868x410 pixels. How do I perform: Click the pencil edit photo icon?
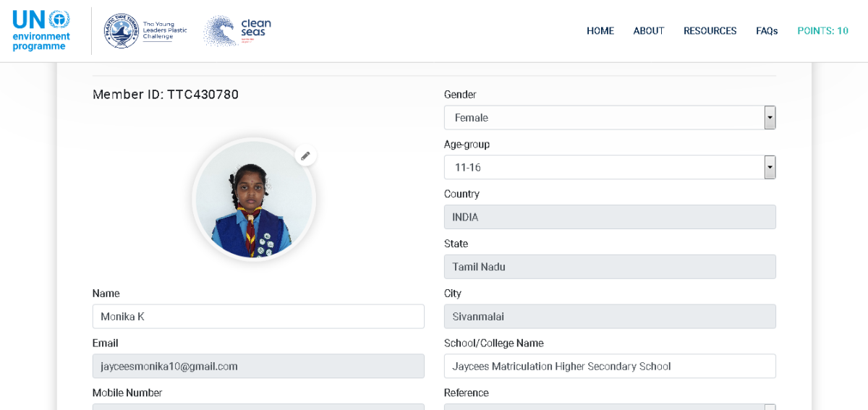(x=305, y=155)
